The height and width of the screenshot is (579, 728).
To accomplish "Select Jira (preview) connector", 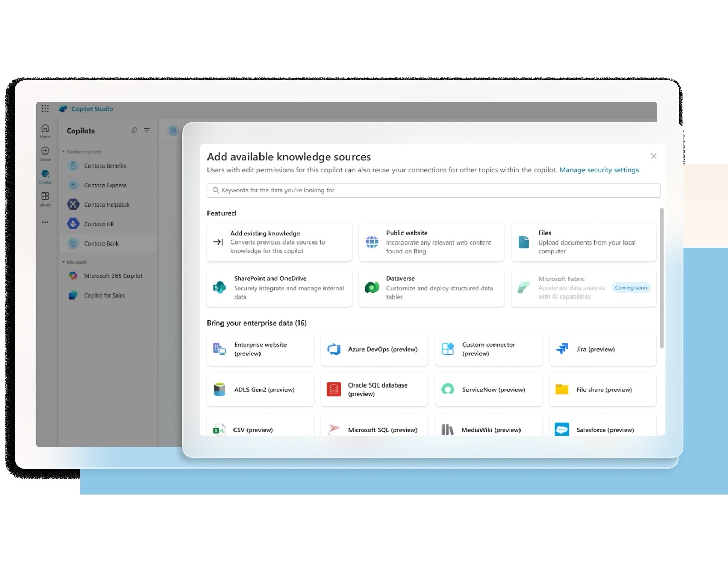I will coord(603,349).
